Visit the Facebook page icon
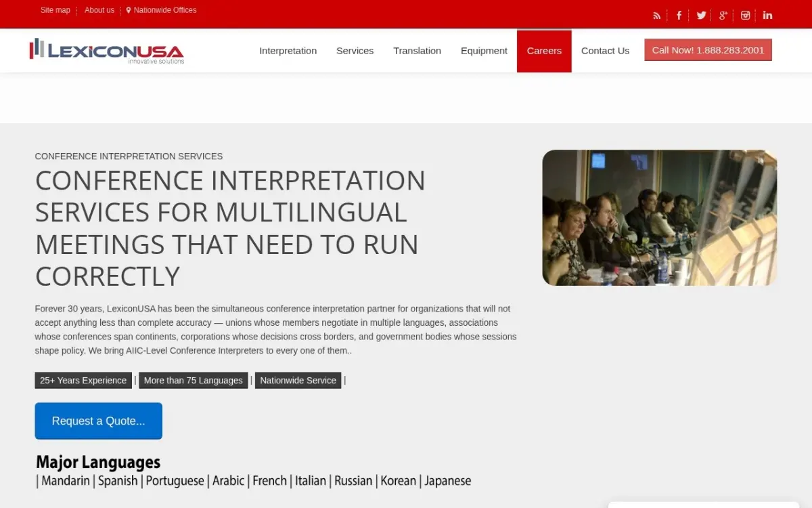Image resolution: width=812 pixels, height=508 pixels. pos(679,16)
